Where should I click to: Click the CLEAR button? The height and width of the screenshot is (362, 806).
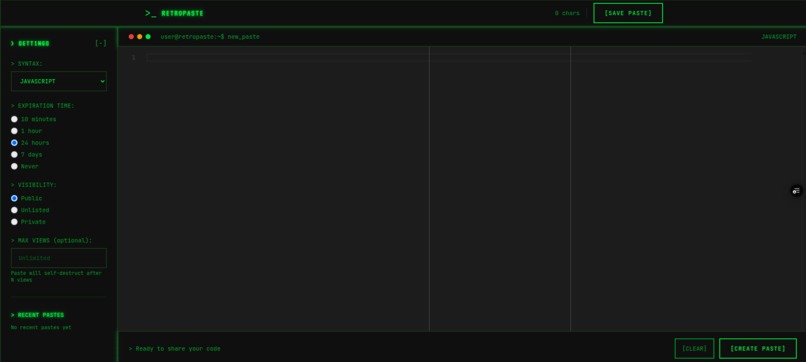click(694, 349)
